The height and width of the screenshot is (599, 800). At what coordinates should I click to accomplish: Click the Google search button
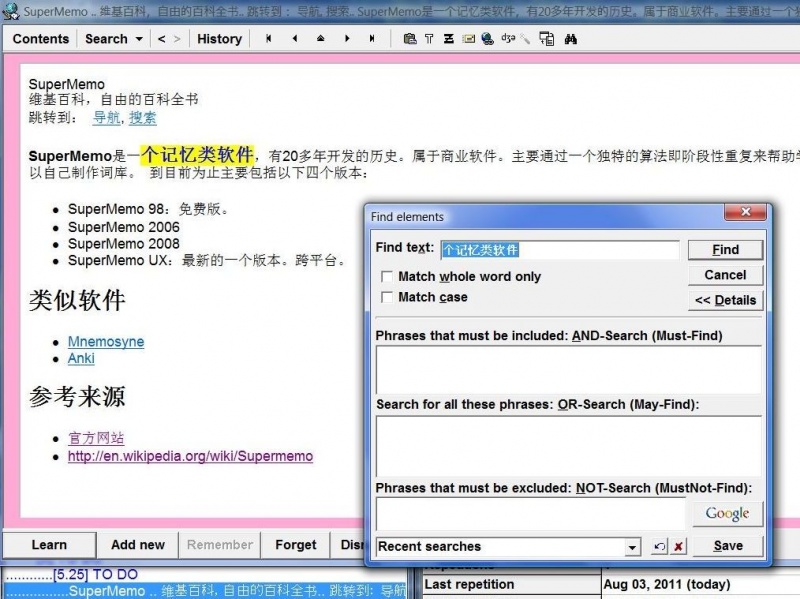coord(728,513)
